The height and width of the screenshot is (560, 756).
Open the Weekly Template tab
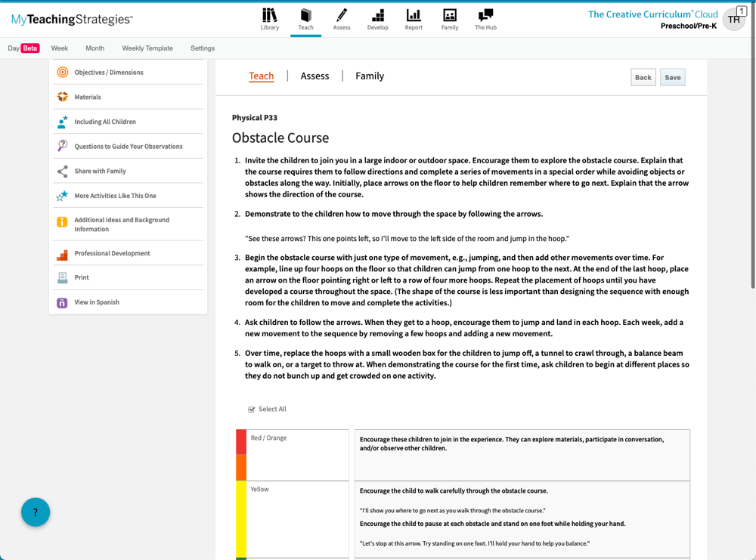147,48
